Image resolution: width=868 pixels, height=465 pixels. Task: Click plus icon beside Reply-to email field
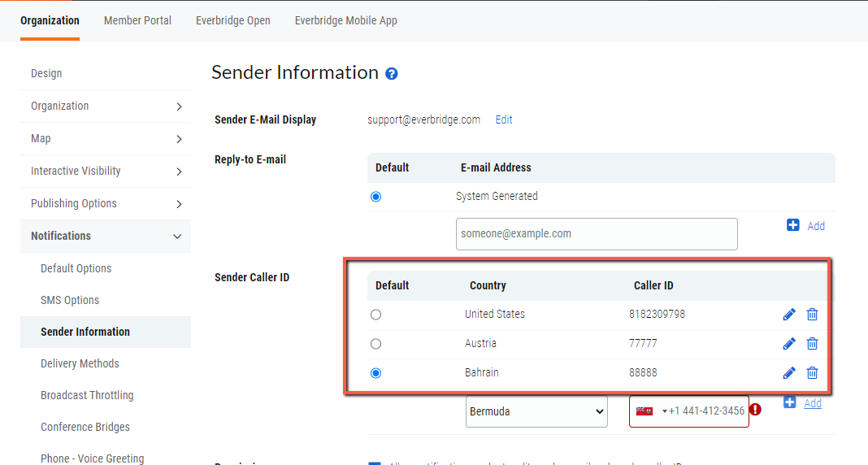coord(793,225)
